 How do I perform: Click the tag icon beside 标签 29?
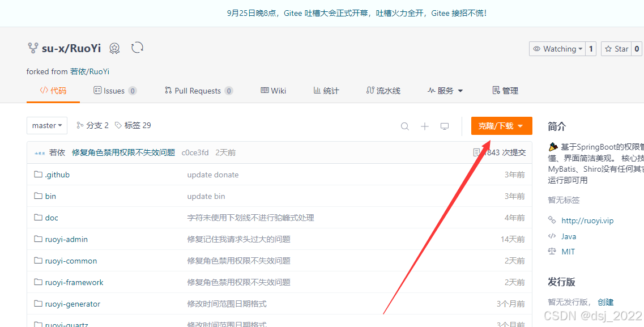pyautogui.click(x=118, y=125)
